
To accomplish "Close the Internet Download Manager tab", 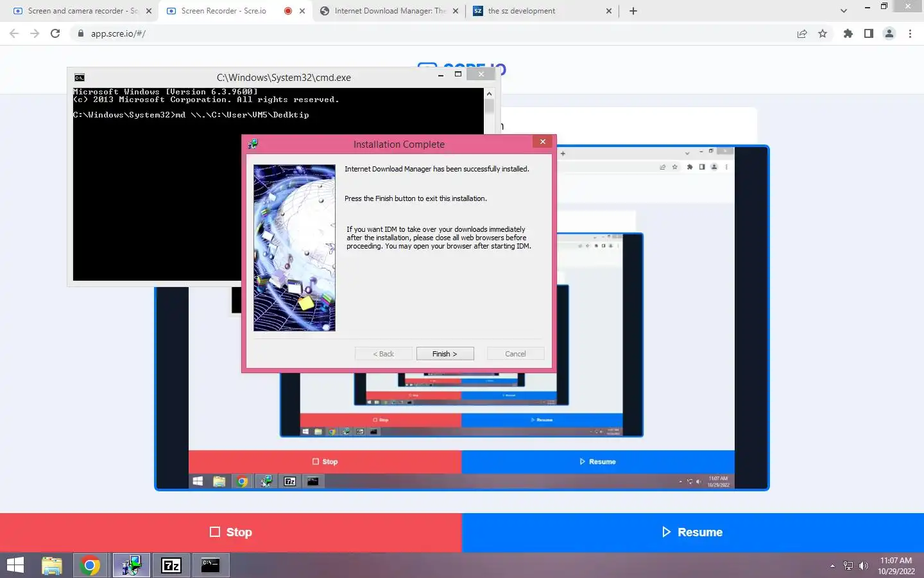I will pyautogui.click(x=456, y=11).
